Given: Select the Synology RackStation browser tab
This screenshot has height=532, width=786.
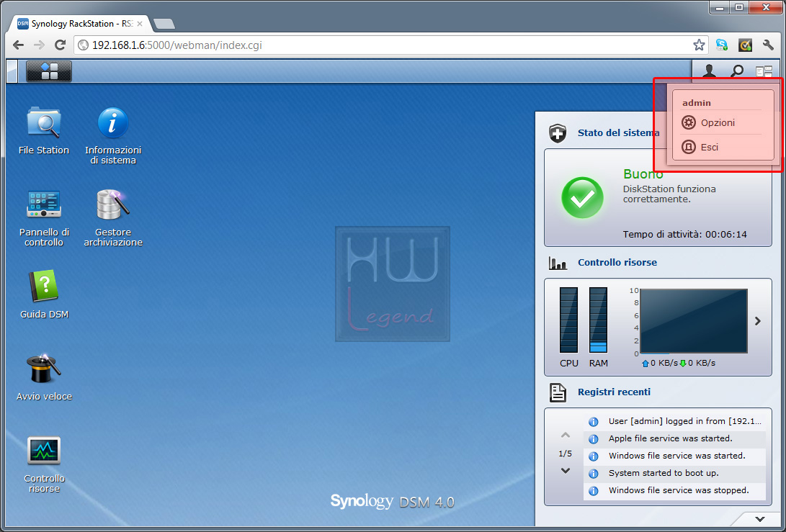Looking at the screenshot, I should [x=80, y=24].
